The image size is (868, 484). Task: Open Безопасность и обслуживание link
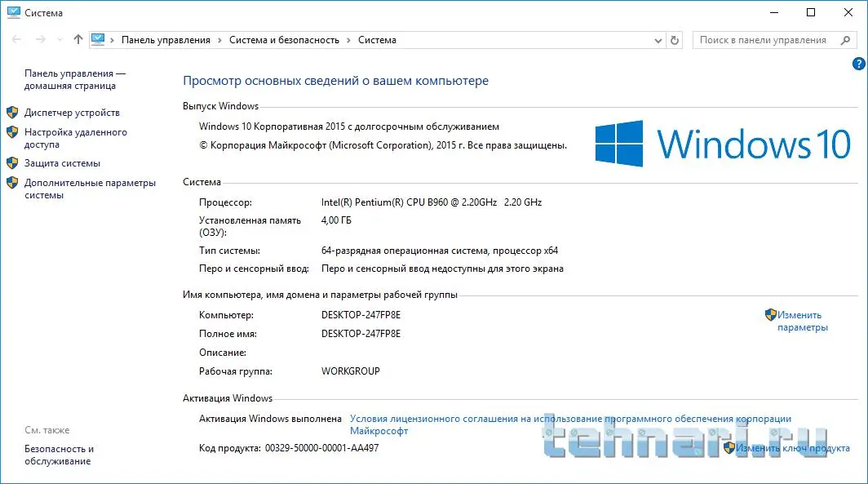tap(59, 455)
